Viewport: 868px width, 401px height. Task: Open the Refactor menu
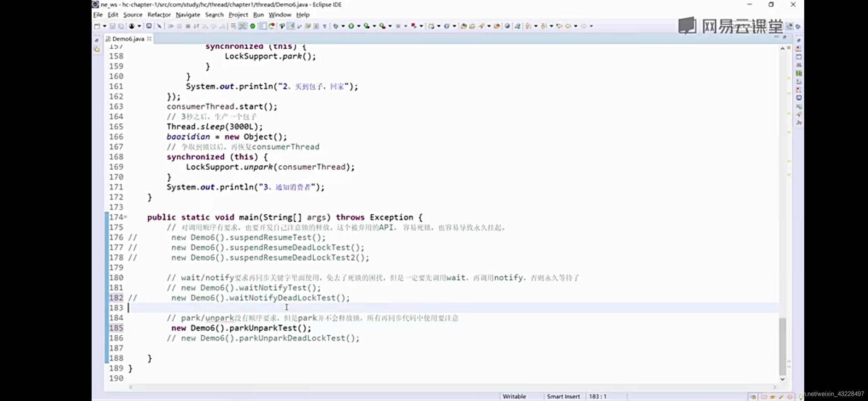pyautogui.click(x=159, y=15)
